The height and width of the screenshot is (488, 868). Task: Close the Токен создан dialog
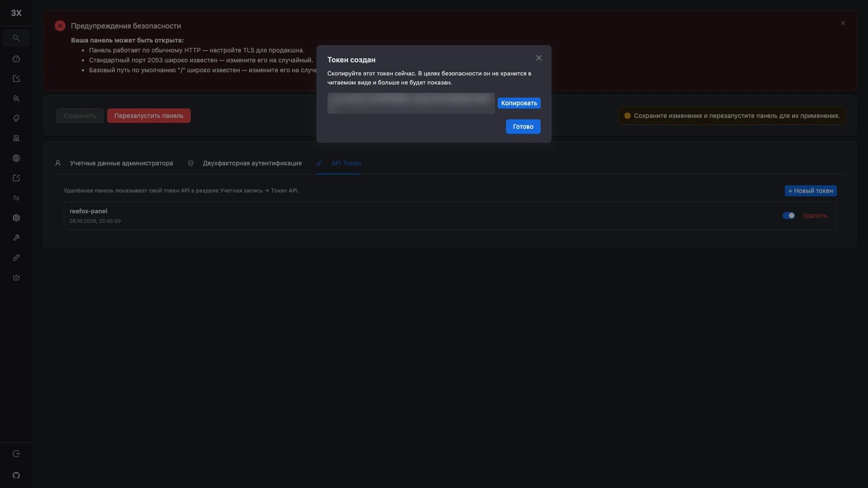[539, 58]
